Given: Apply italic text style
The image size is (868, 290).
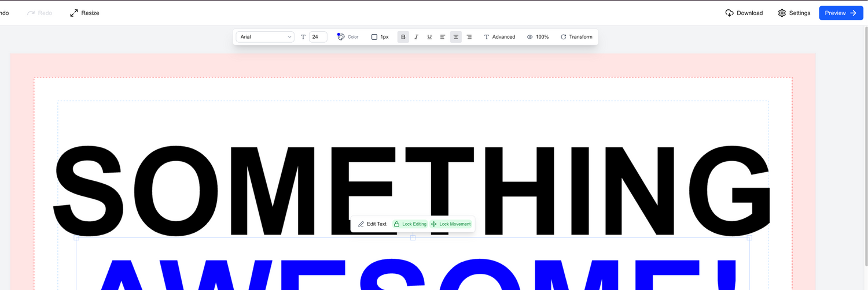Looking at the screenshot, I should point(416,37).
